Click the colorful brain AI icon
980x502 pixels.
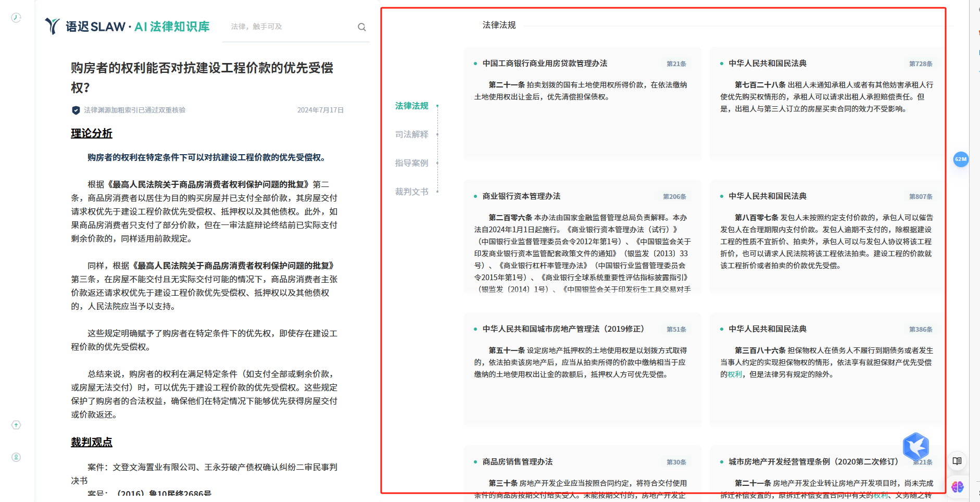tap(957, 487)
